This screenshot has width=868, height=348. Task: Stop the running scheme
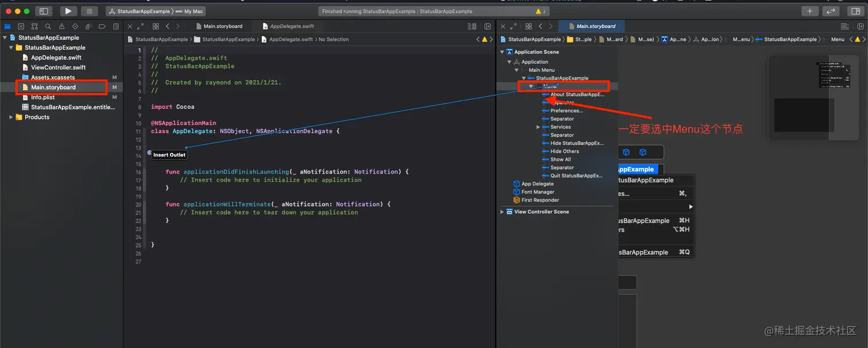point(90,11)
